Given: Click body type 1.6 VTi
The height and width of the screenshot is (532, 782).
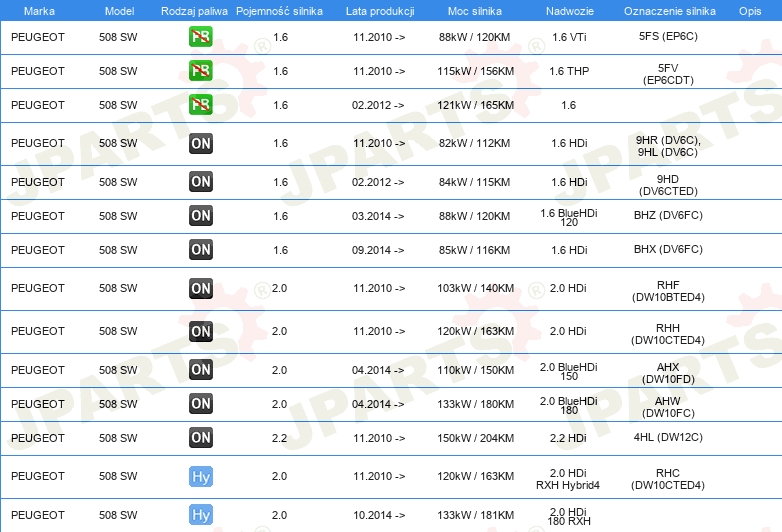Looking at the screenshot, I should click(569, 37).
